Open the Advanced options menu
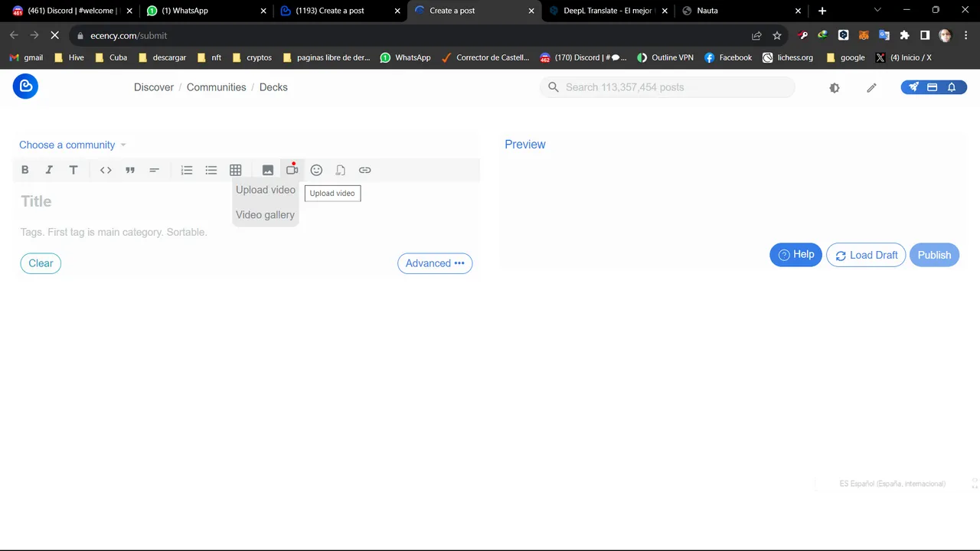Screen dimensions: 980x551 (435, 263)
